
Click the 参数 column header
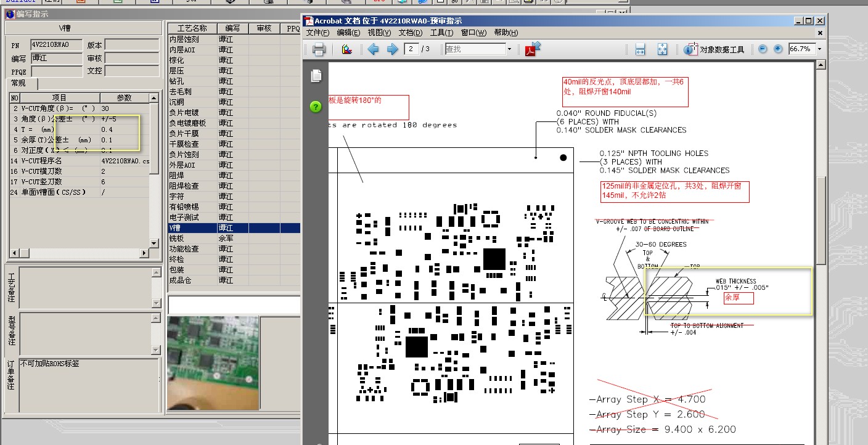tap(124, 98)
